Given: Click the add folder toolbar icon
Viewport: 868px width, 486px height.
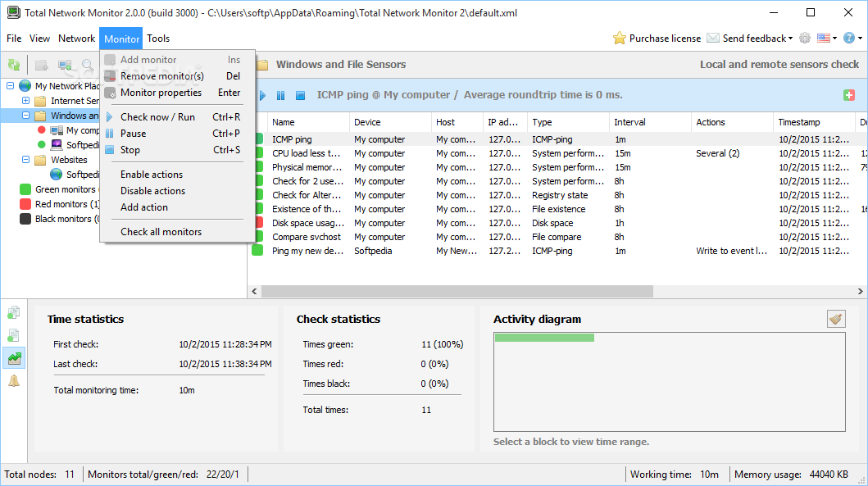Looking at the screenshot, I should pyautogui.click(x=42, y=66).
